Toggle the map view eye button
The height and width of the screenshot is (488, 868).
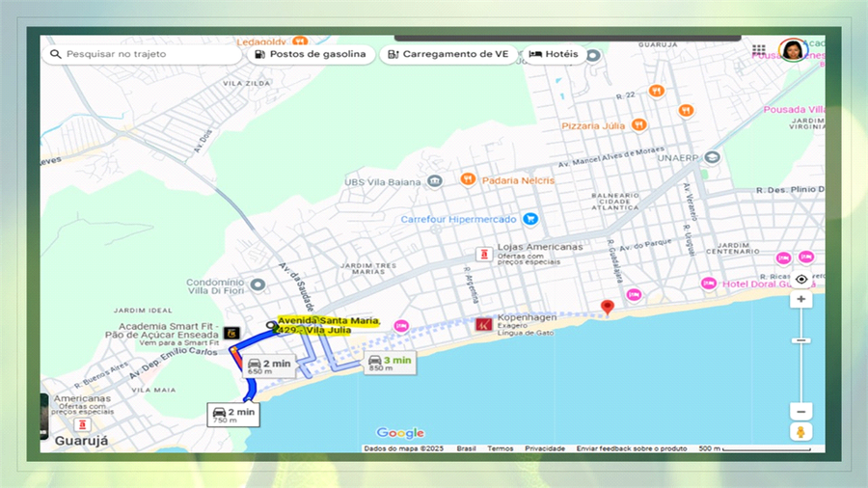(x=801, y=279)
